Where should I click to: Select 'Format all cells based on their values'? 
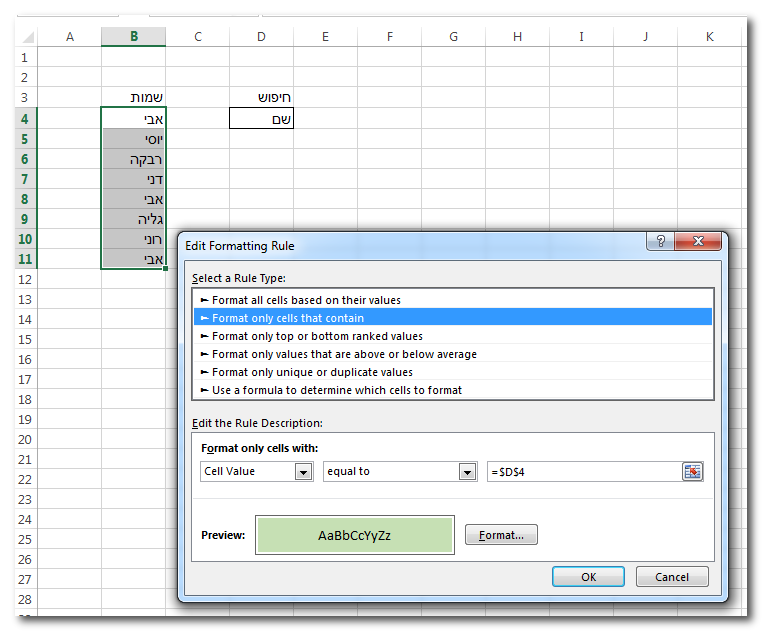click(306, 300)
